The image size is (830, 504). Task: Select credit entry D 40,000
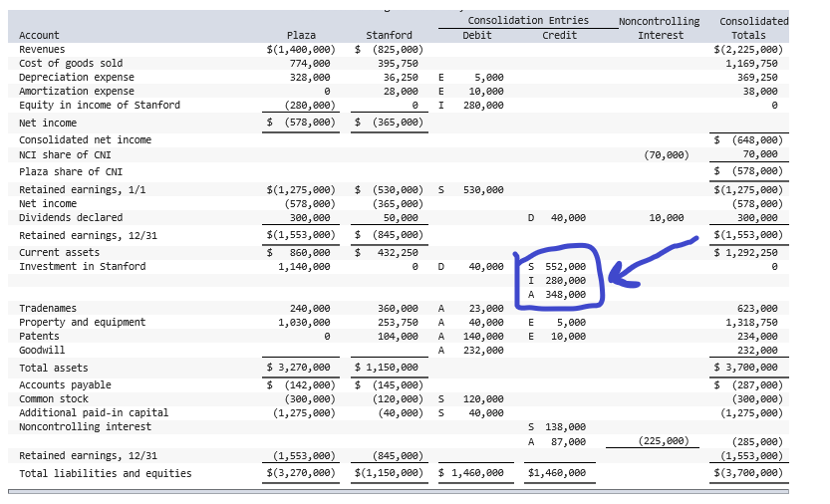[x=557, y=217]
